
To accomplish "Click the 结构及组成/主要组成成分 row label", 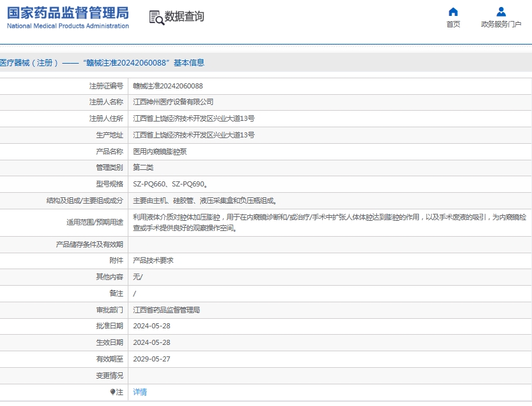I will 85,201.
